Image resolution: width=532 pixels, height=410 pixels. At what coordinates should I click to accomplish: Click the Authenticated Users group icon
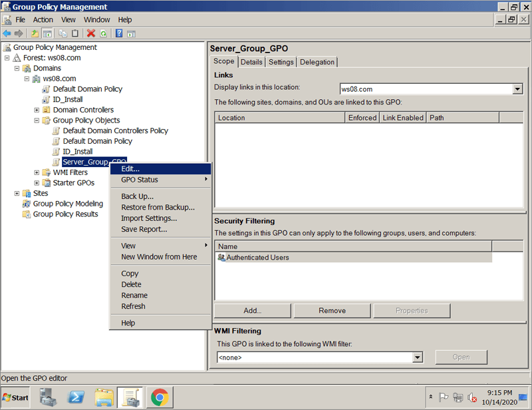[x=221, y=258]
